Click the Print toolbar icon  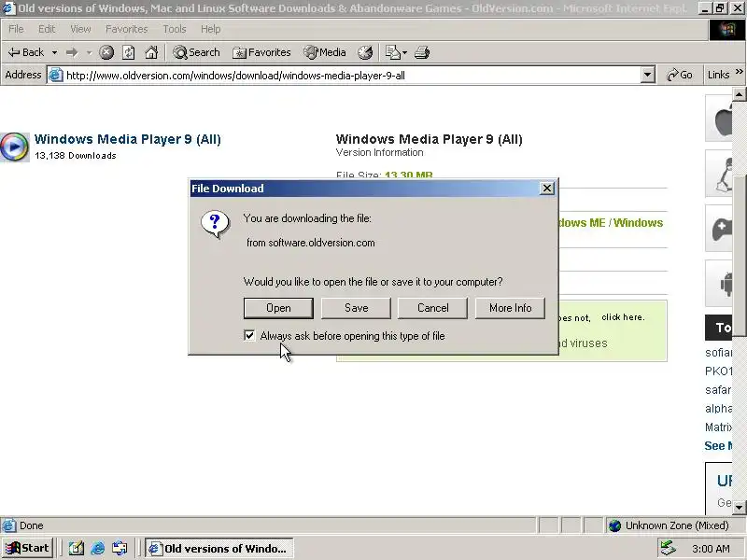point(422,52)
